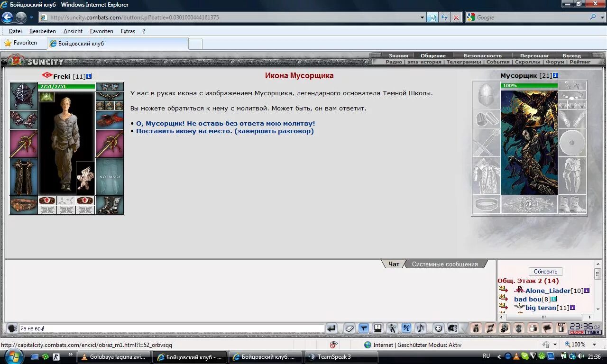Click Freki's earrings slot
Image resolution: width=607 pixels, height=364 pixels.
110,87
